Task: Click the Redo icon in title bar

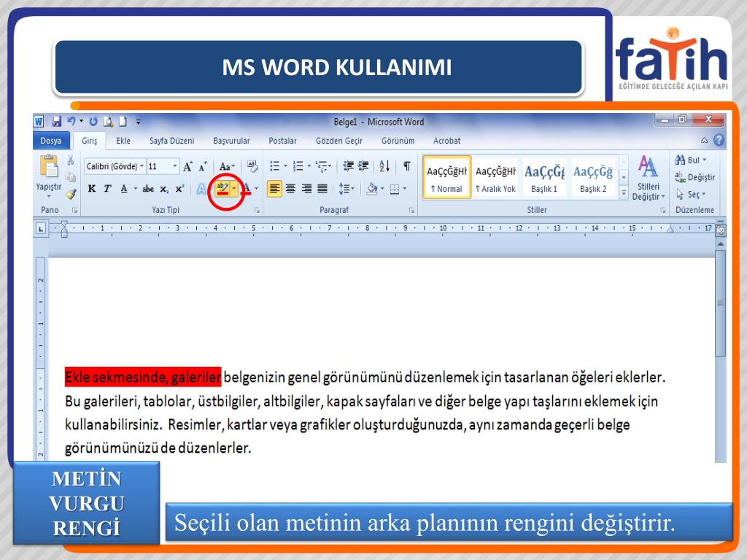Action: [x=93, y=122]
